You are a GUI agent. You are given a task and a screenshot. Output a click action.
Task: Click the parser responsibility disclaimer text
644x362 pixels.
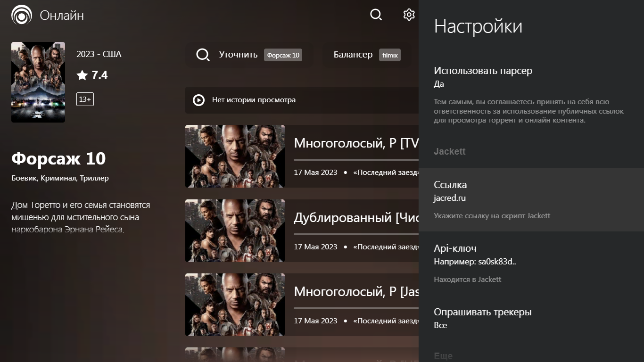click(529, 111)
